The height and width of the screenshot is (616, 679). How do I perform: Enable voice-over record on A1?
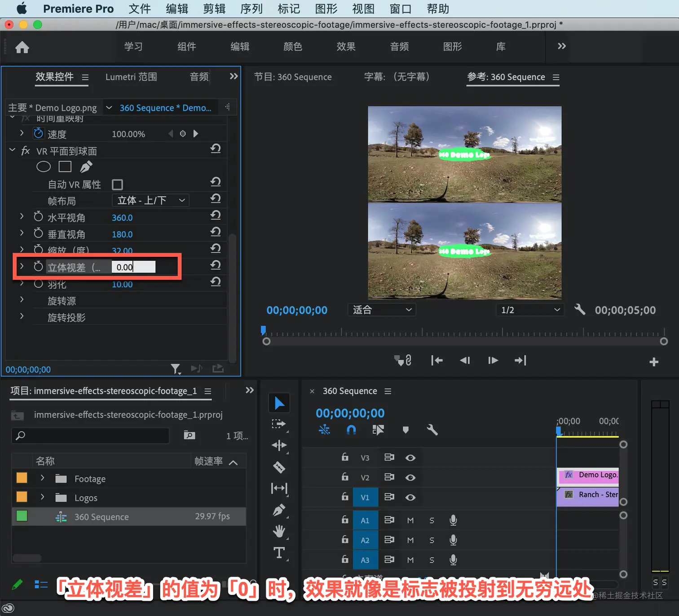click(453, 520)
